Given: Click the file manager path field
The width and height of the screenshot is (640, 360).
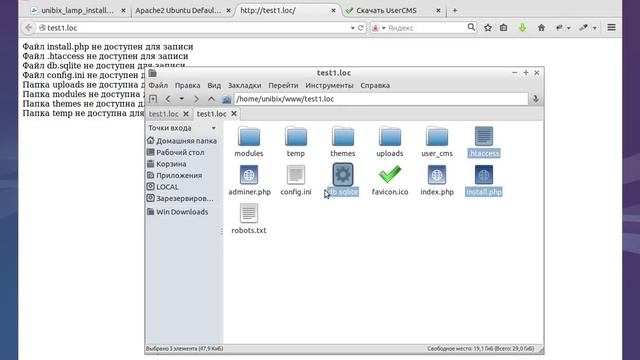Looking at the screenshot, I should (x=381, y=99).
